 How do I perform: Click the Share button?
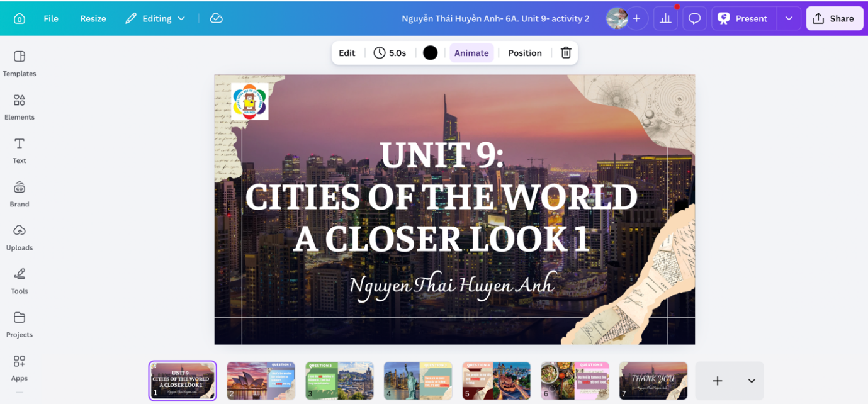[x=834, y=19]
